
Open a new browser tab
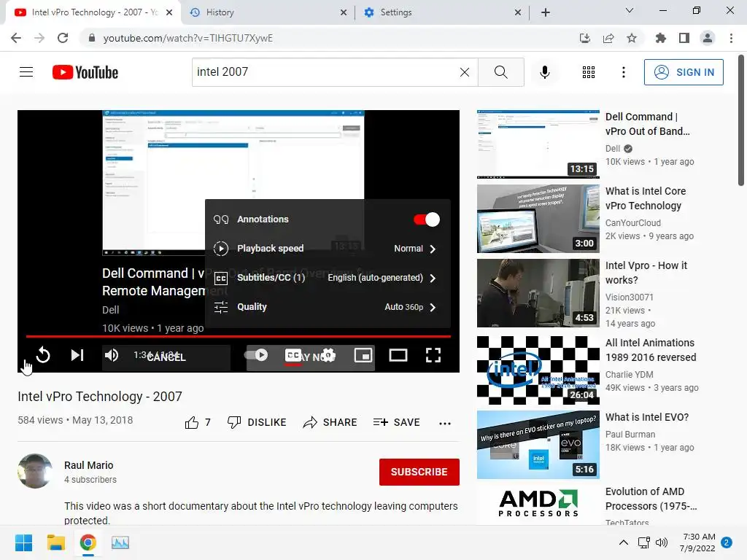[x=546, y=12]
